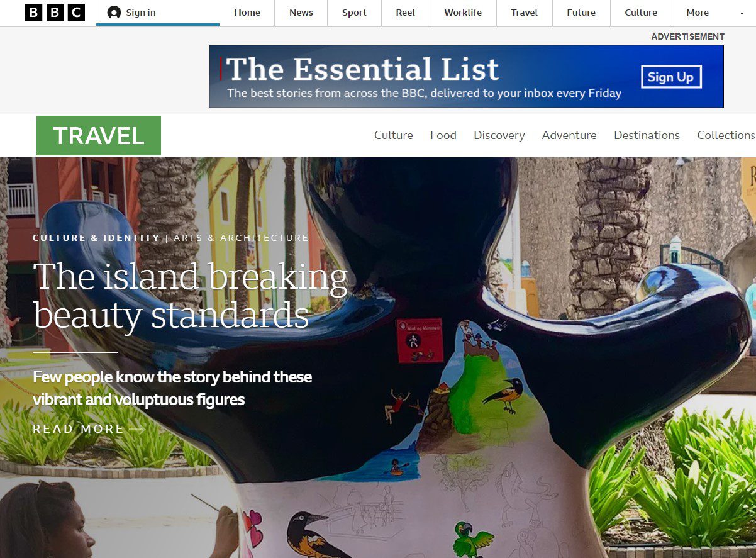Go to the News section

coord(301,13)
